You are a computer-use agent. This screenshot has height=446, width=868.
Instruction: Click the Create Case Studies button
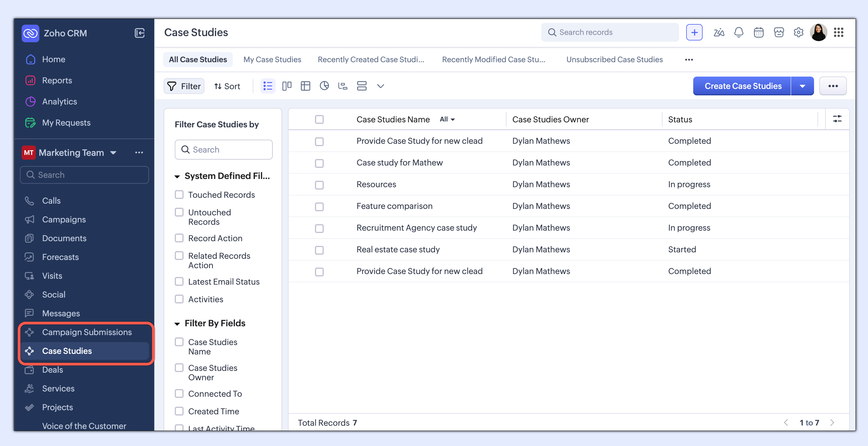pyautogui.click(x=743, y=86)
